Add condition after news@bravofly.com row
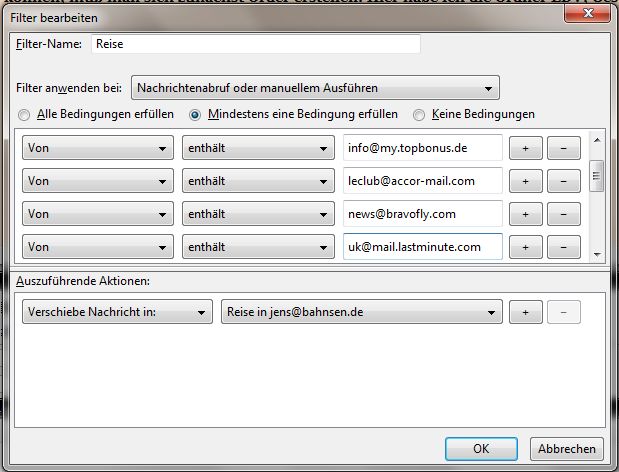Image resolution: width=619 pixels, height=472 pixels. [x=525, y=214]
